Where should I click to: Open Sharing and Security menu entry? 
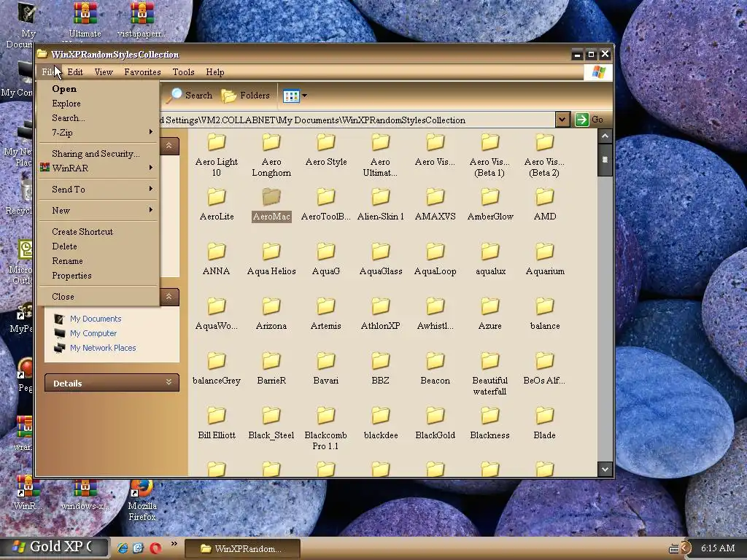tap(98, 153)
